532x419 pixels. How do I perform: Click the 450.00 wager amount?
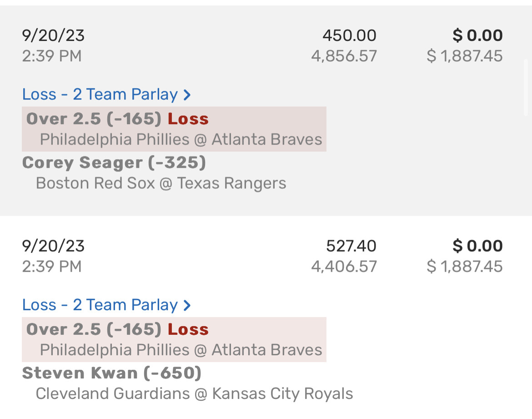[x=349, y=35]
